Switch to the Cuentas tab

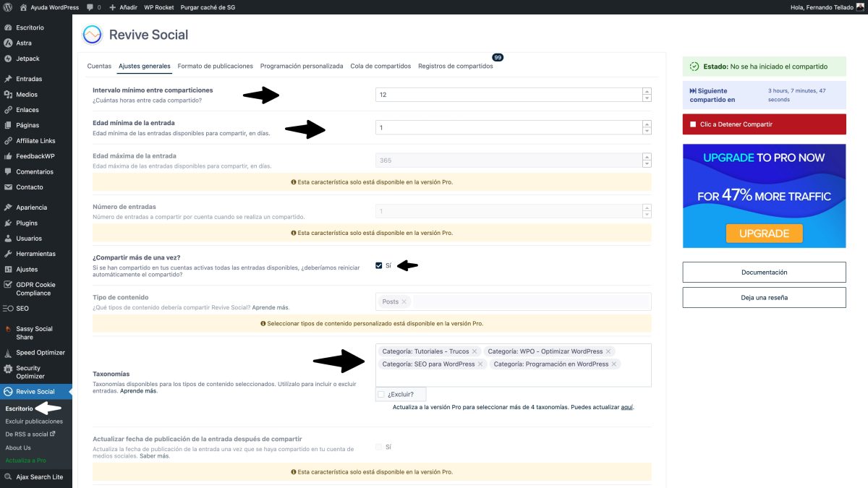tap(99, 66)
